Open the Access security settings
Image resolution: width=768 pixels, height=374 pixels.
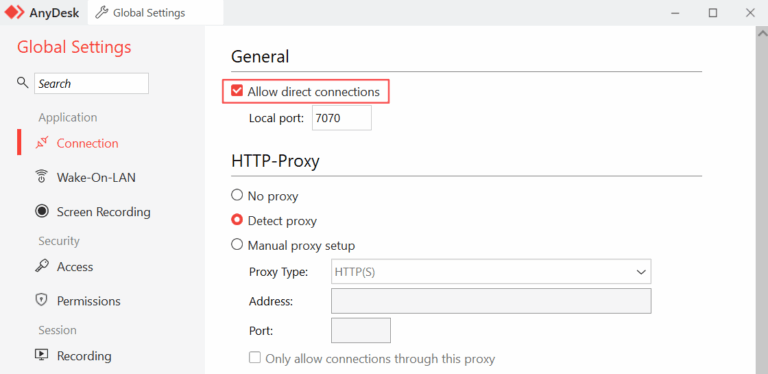(74, 266)
